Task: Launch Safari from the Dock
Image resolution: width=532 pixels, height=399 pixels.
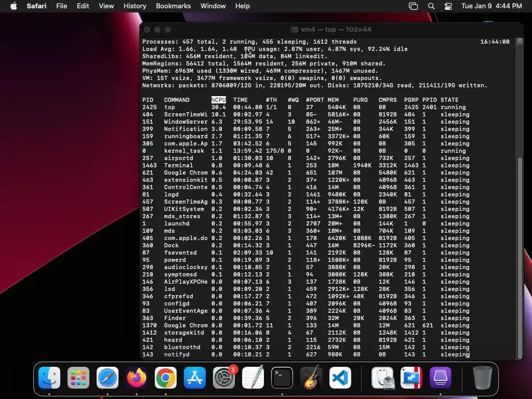Action: click(x=108, y=377)
